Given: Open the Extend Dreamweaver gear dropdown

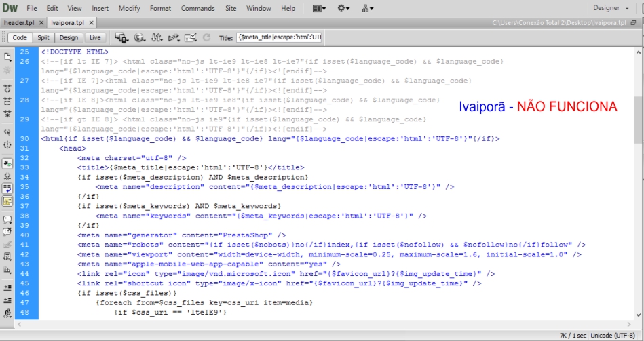Looking at the screenshot, I should (x=343, y=8).
